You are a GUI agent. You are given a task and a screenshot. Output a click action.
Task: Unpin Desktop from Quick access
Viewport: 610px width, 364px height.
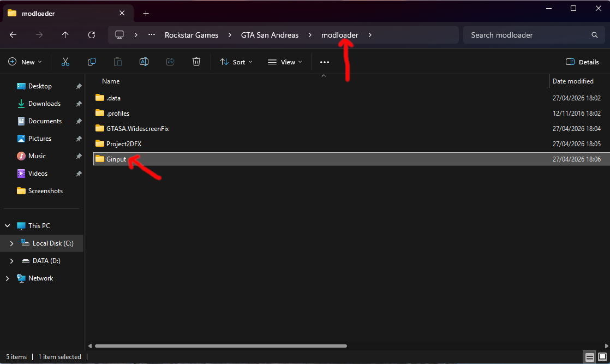[79, 86]
